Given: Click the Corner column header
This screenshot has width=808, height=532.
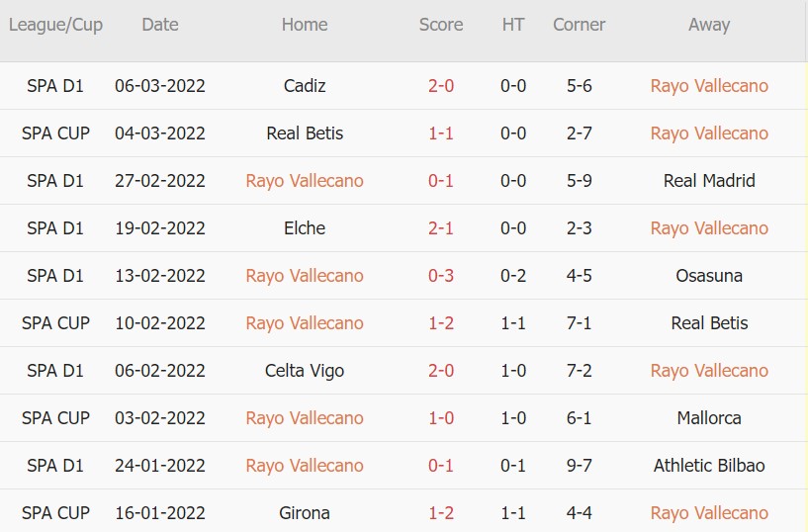Looking at the screenshot, I should pyautogui.click(x=580, y=25).
